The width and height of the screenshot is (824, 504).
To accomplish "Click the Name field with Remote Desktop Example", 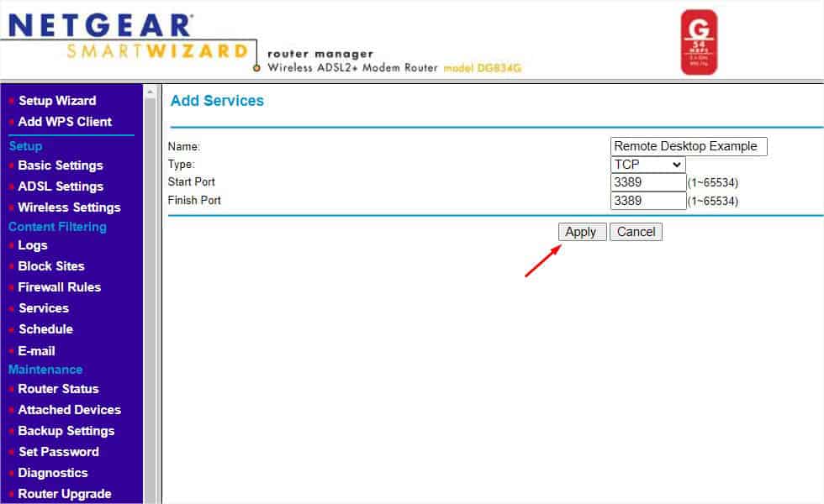I will [x=689, y=146].
